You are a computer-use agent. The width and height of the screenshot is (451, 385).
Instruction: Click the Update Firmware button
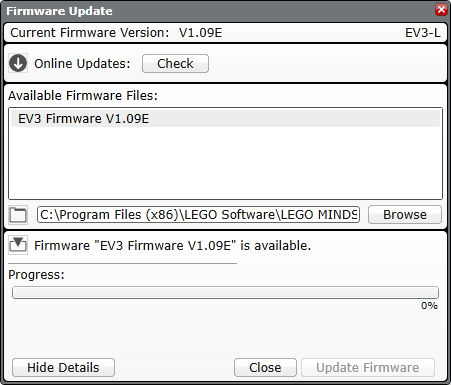click(x=368, y=367)
